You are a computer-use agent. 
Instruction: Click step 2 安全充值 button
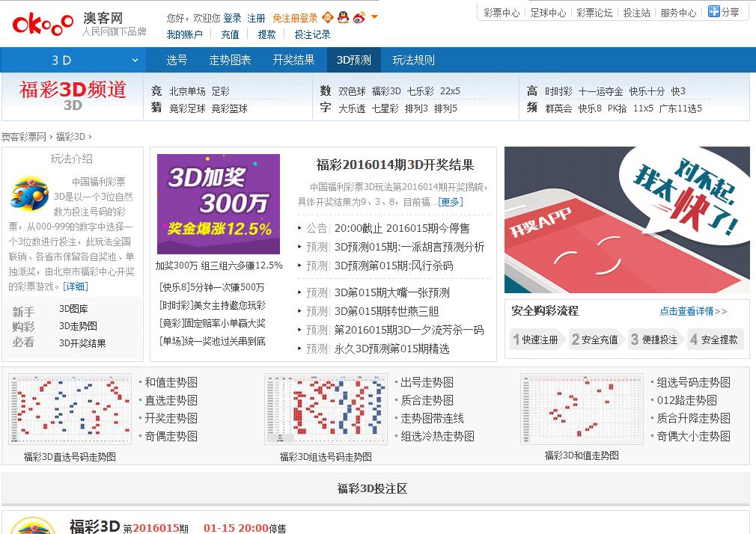coord(595,340)
